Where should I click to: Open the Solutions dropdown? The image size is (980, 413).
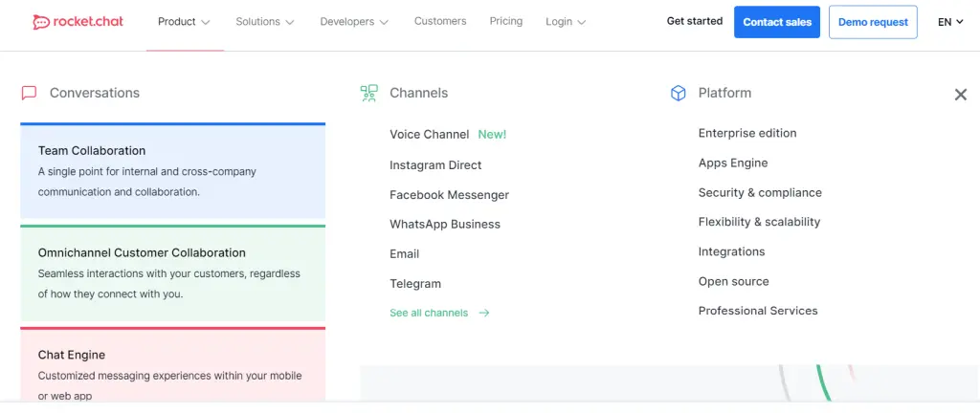pyautogui.click(x=264, y=21)
